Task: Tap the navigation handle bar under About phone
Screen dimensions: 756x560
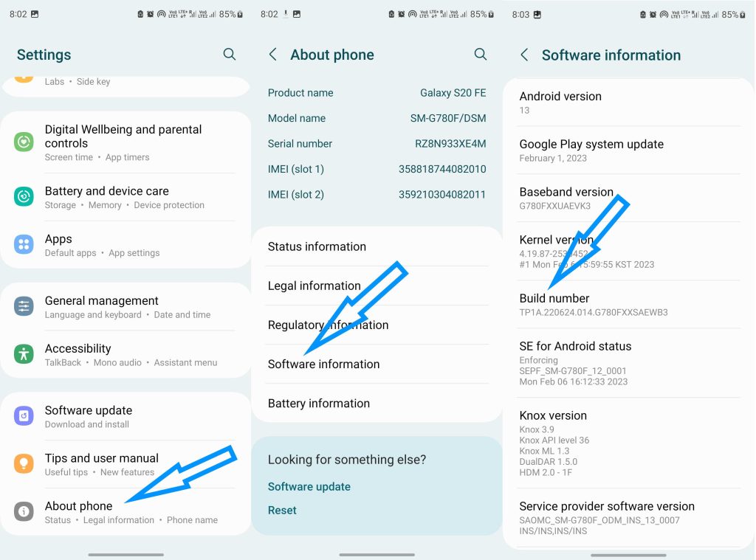Action: pyautogui.click(x=377, y=555)
